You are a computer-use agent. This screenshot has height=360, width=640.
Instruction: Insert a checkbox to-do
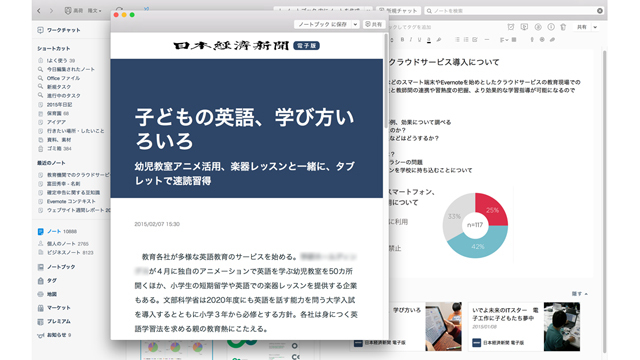pos(475,40)
